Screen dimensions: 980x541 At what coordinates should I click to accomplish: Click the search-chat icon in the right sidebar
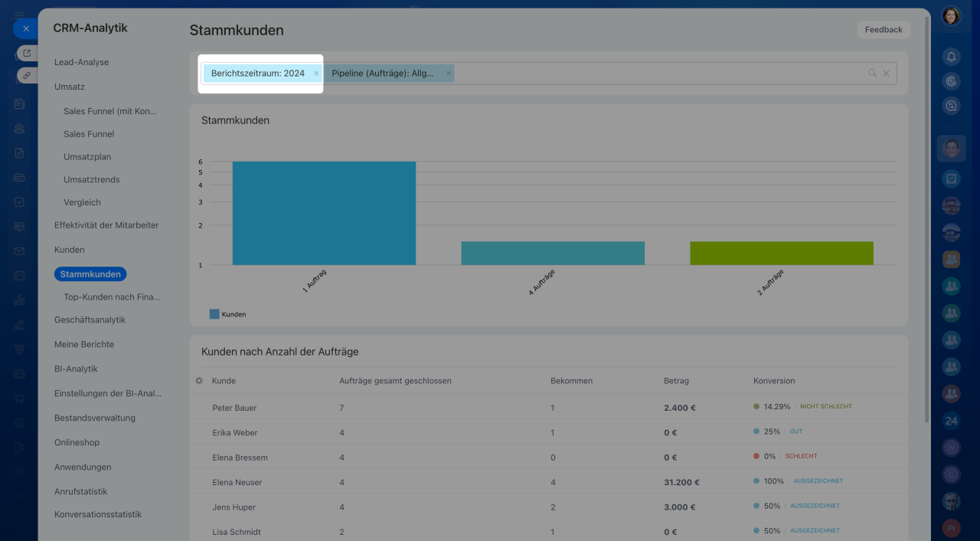coord(951,107)
